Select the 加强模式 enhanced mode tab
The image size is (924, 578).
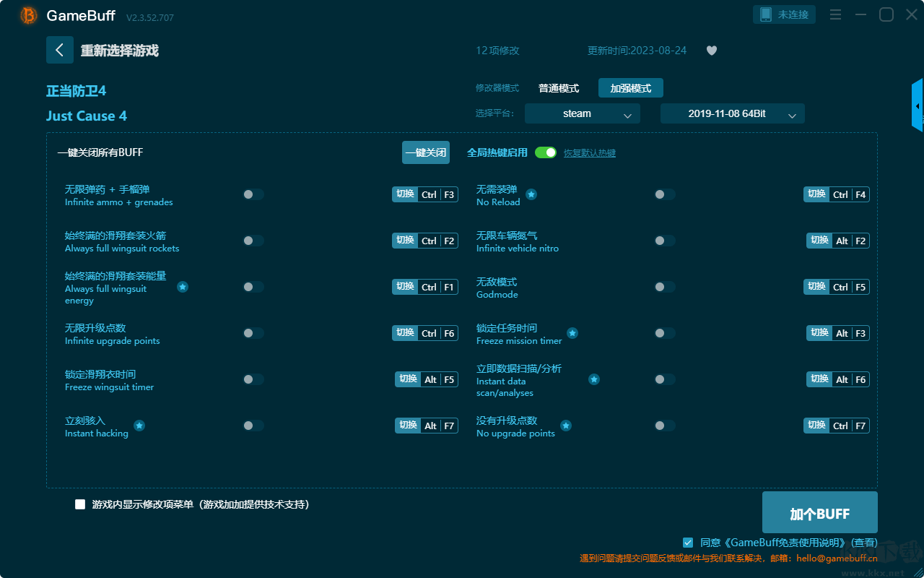click(631, 88)
